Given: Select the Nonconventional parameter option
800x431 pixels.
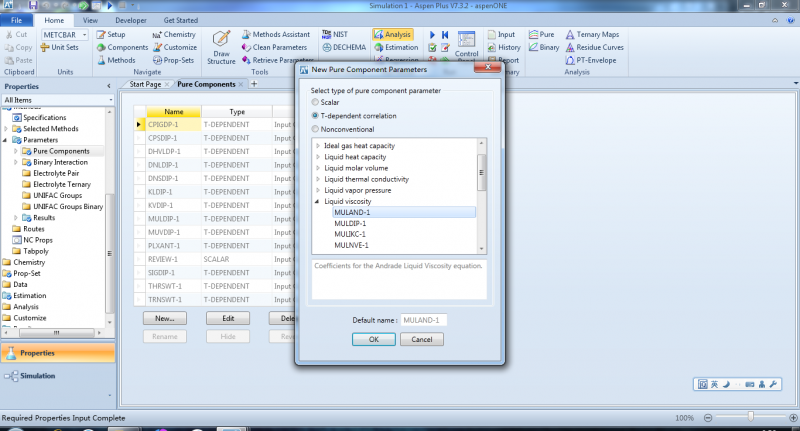Looking at the screenshot, I should pos(315,129).
